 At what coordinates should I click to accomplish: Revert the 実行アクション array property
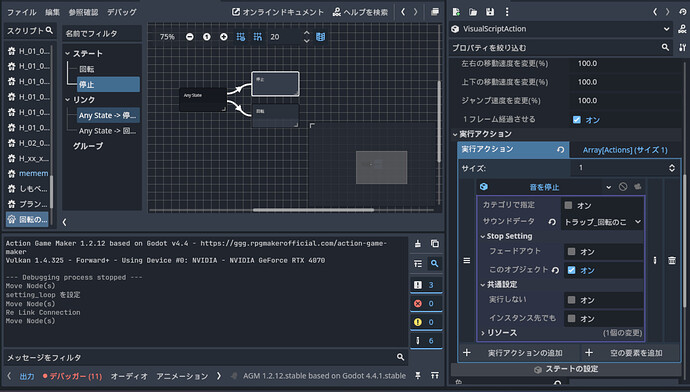pos(560,150)
